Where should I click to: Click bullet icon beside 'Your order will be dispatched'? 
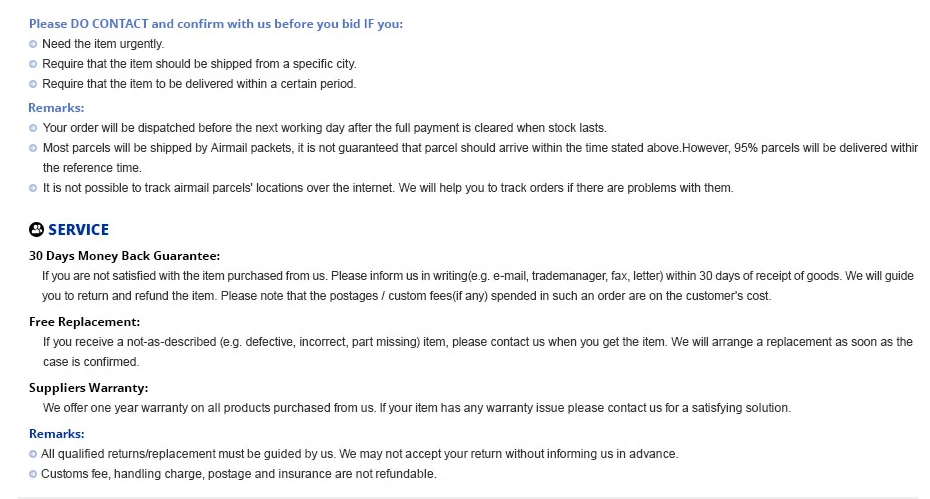click(33, 128)
